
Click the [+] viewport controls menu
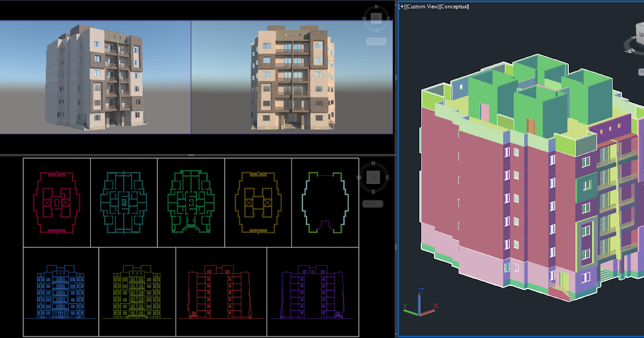point(401,6)
